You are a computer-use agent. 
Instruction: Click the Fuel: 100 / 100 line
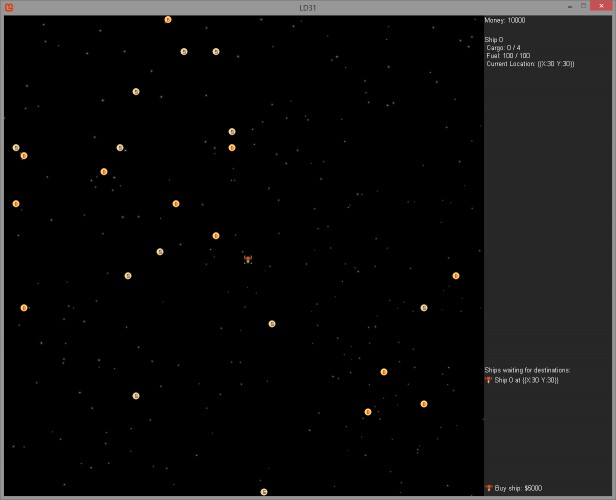pos(508,56)
